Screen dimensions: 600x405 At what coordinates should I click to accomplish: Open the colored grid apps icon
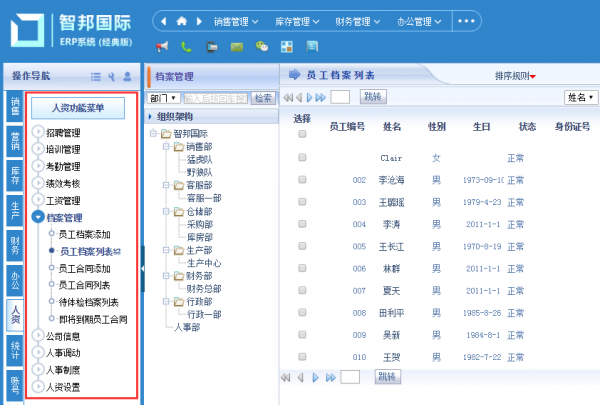tap(287, 47)
